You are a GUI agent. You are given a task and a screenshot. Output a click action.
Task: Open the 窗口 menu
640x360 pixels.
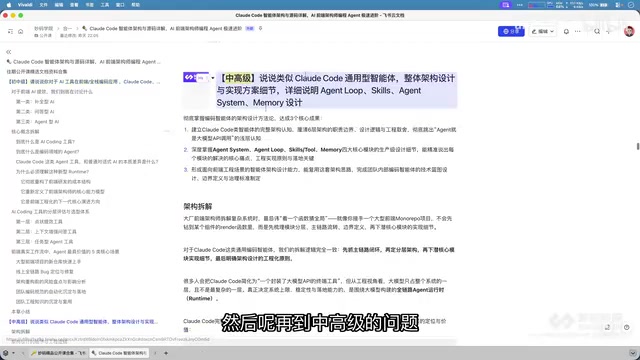[120, 5]
